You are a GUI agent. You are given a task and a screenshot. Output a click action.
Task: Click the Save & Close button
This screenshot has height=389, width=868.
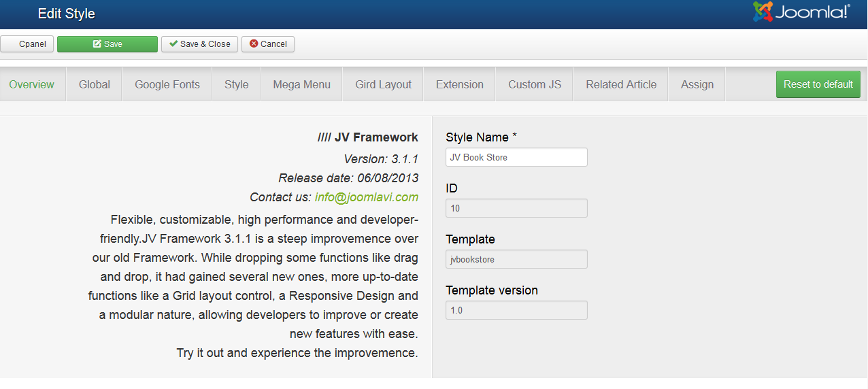[200, 44]
